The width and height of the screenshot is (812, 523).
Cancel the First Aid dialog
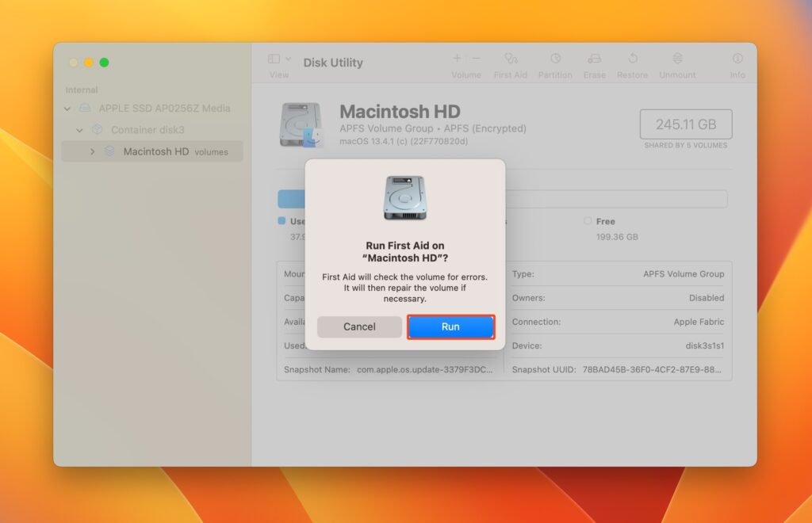point(359,326)
